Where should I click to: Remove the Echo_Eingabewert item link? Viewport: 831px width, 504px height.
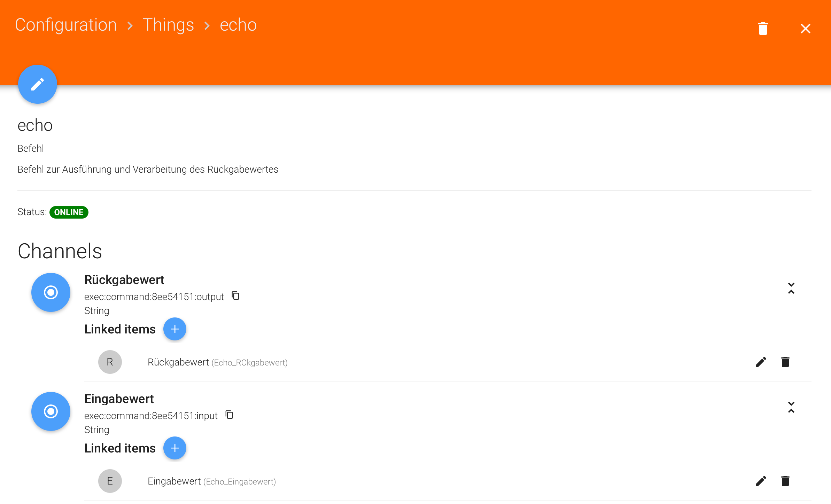785,481
